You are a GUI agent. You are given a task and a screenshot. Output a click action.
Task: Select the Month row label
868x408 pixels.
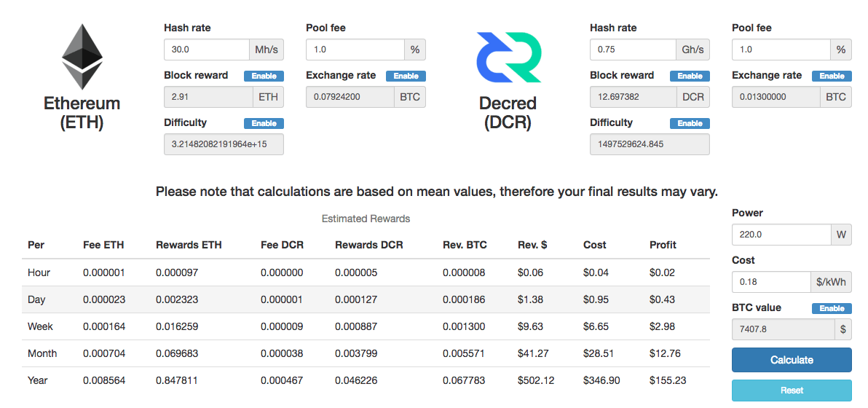(42, 353)
